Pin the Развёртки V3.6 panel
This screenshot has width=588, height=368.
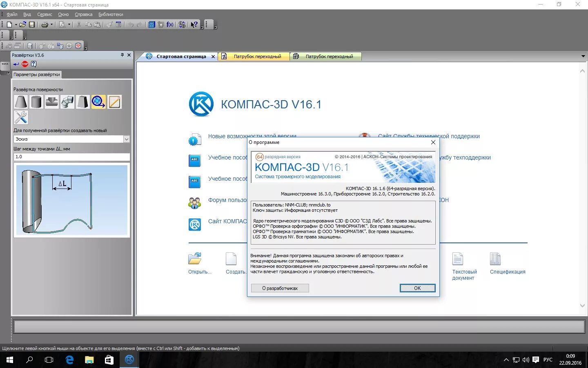122,55
